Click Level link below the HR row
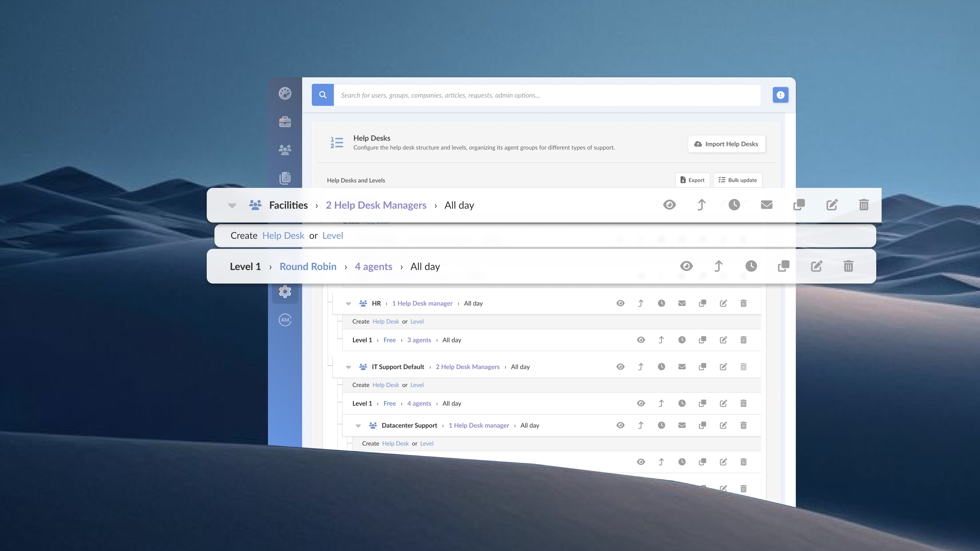Image resolution: width=980 pixels, height=551 pixels. click(x=417, y=321)
